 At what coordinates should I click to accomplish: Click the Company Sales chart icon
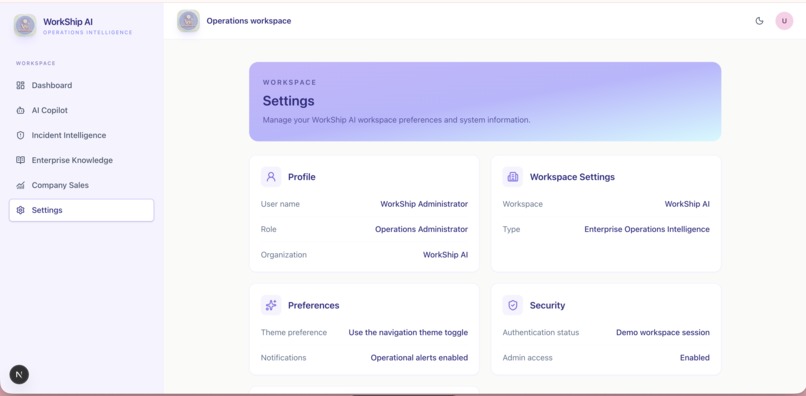click(21, 185)
